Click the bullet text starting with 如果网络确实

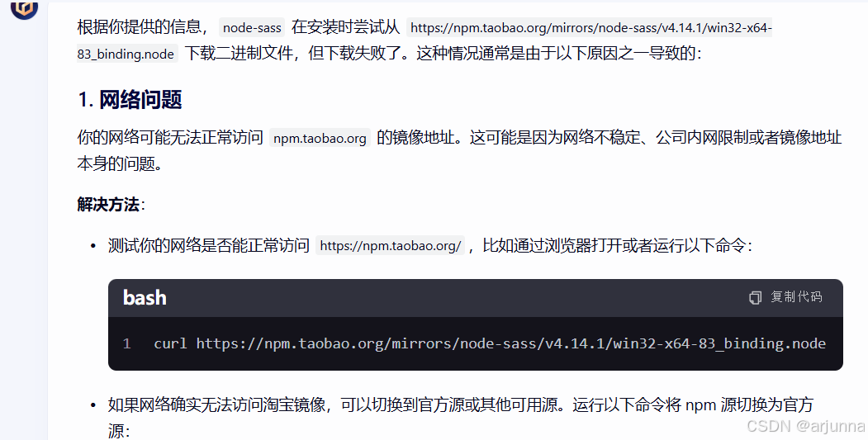[x=461, y=418]
